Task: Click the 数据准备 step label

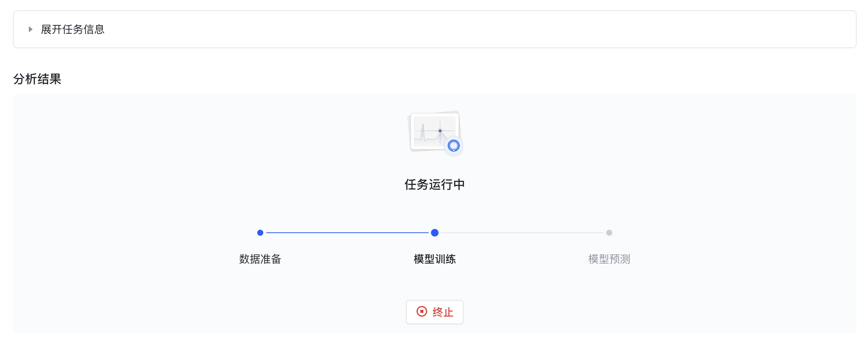Action: (x=260, y=259)
